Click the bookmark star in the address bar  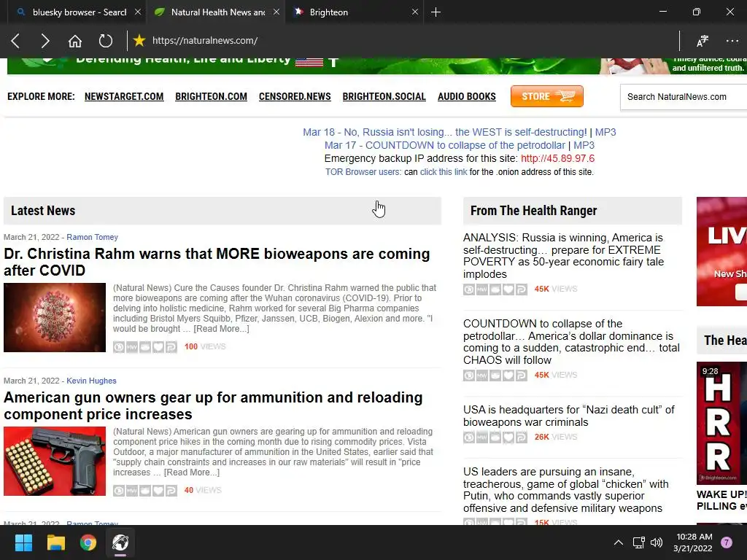pos(139,41)
